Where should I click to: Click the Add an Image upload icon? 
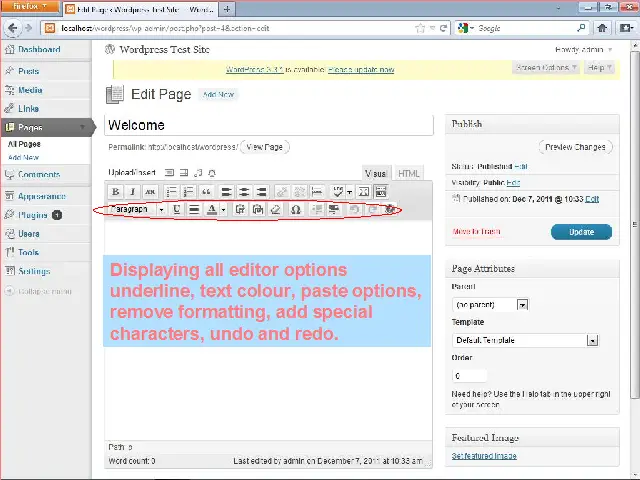[x=169, y=173]
